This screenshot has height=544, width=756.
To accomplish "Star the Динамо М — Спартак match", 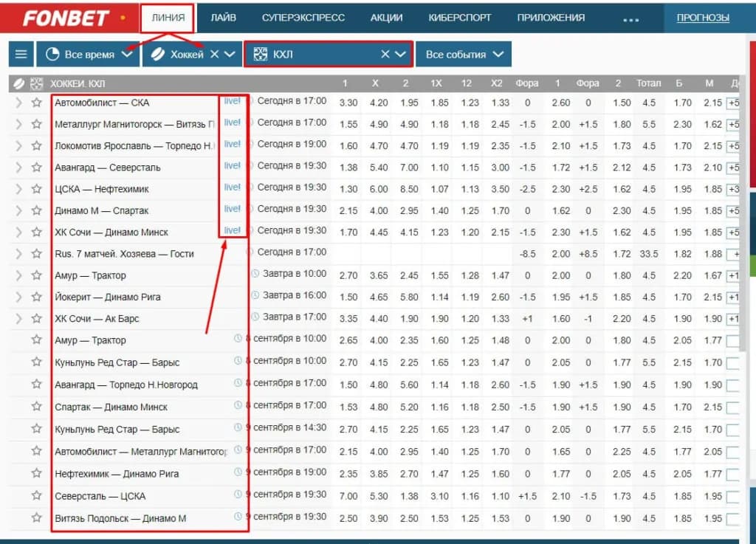I will coord(37,210).
